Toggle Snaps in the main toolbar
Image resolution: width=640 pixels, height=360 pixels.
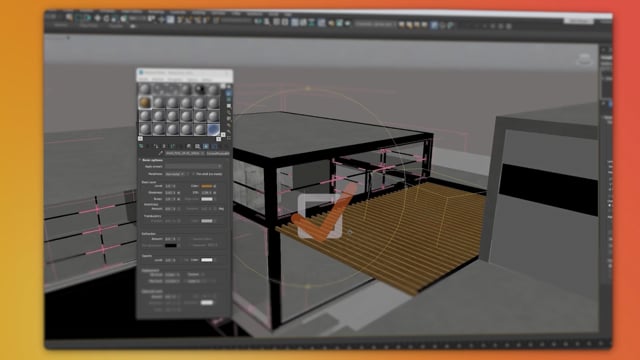pos(179,20)
